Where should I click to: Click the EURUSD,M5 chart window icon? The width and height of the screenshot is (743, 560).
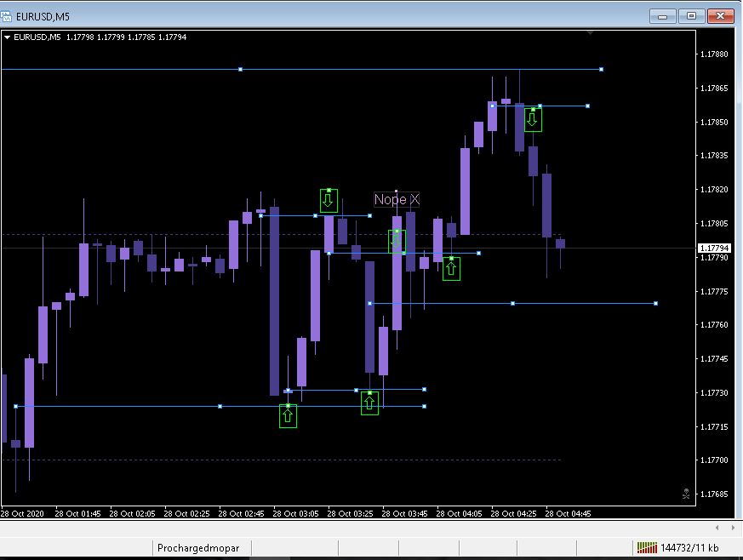pos(6,16)
